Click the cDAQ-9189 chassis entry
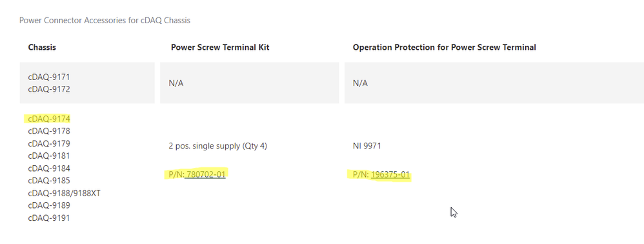 tap(49, 205)
